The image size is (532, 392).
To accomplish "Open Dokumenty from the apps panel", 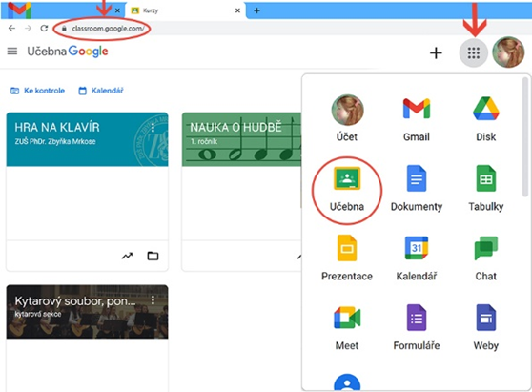I will click(417, 188).
